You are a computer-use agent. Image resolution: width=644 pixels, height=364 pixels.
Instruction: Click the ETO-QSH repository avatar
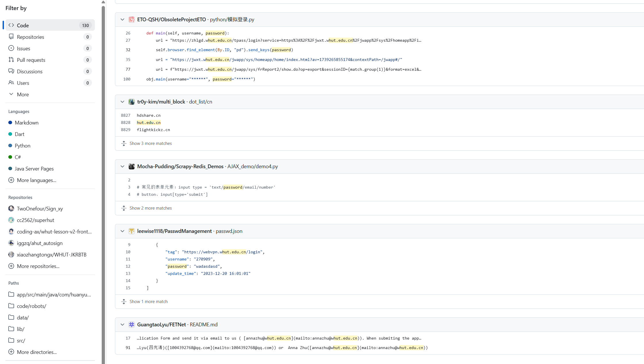click(x=132, y=20)
